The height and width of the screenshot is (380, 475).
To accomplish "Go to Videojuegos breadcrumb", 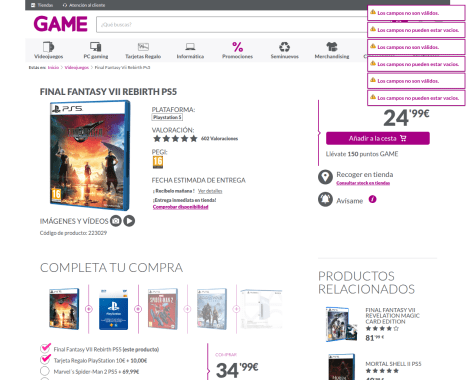I will [77, 67].
